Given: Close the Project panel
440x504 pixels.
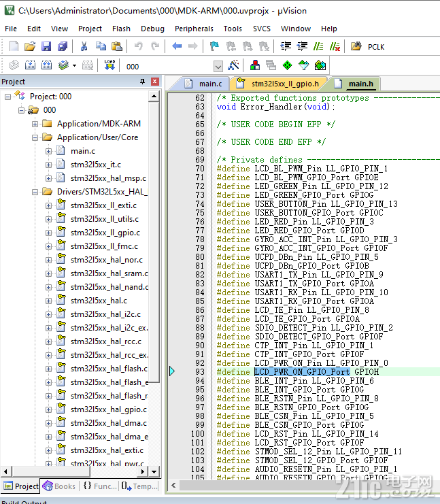Looking at the screenshot, I should point(155,82).
